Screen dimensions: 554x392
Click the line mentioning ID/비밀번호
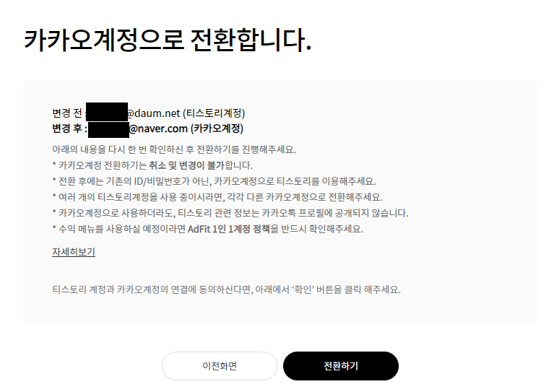coord(214,181)
